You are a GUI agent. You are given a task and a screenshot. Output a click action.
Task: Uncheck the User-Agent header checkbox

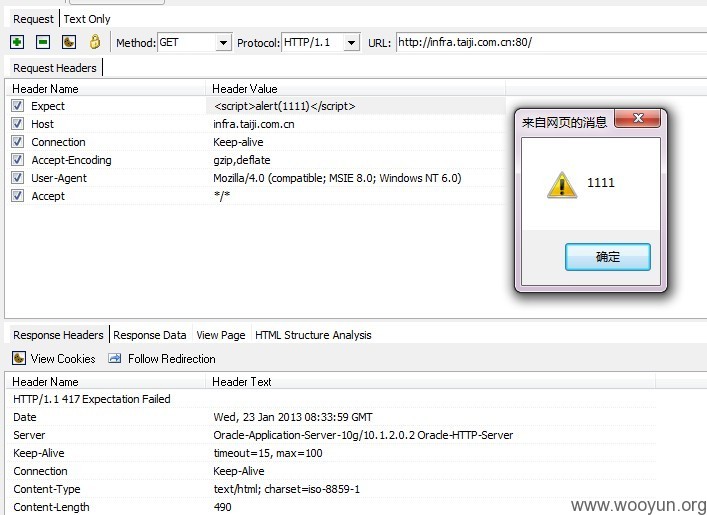point(17,178)
